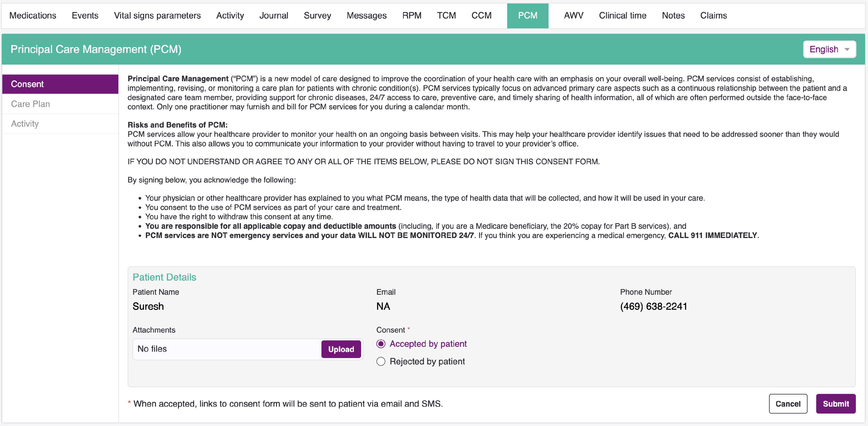Submit the consent form
The image size is (868, 426).
coord(835,403)
